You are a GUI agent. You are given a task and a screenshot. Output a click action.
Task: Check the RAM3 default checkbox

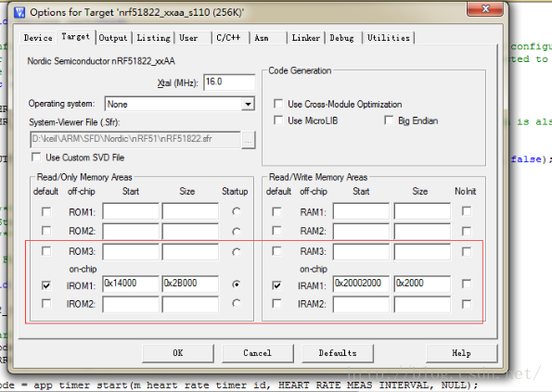coord(276,251)
